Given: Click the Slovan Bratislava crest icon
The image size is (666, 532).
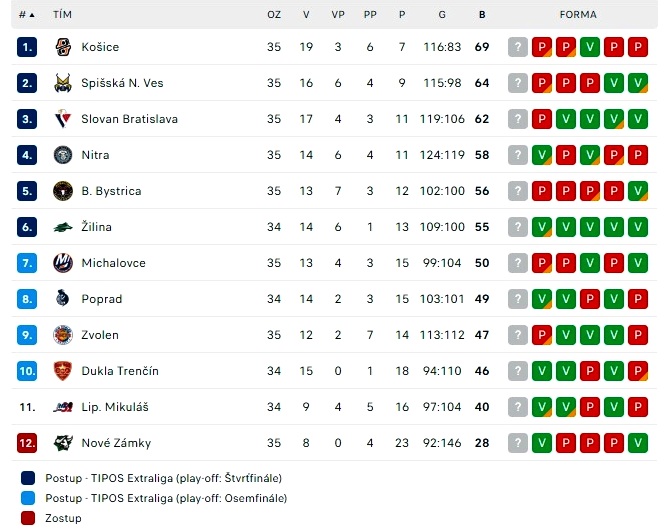Looking at the screenshot, I should click(x=63, y=119).
